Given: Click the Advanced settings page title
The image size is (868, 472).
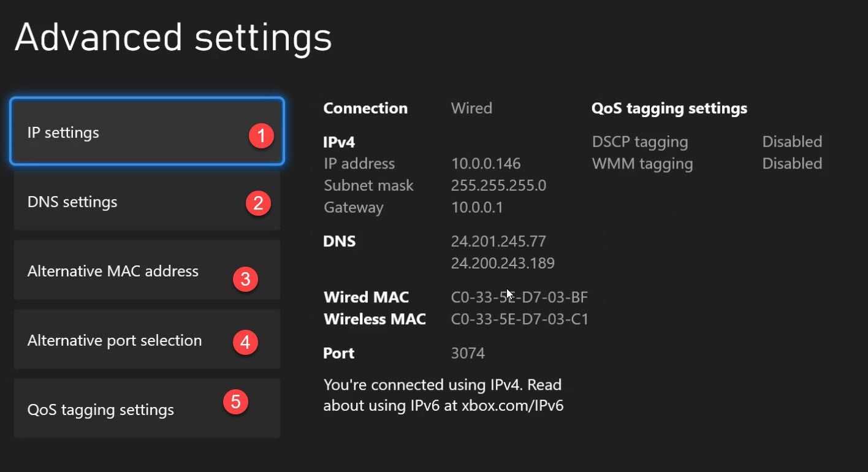Looking at the screenshot, I should pos(173,38).
